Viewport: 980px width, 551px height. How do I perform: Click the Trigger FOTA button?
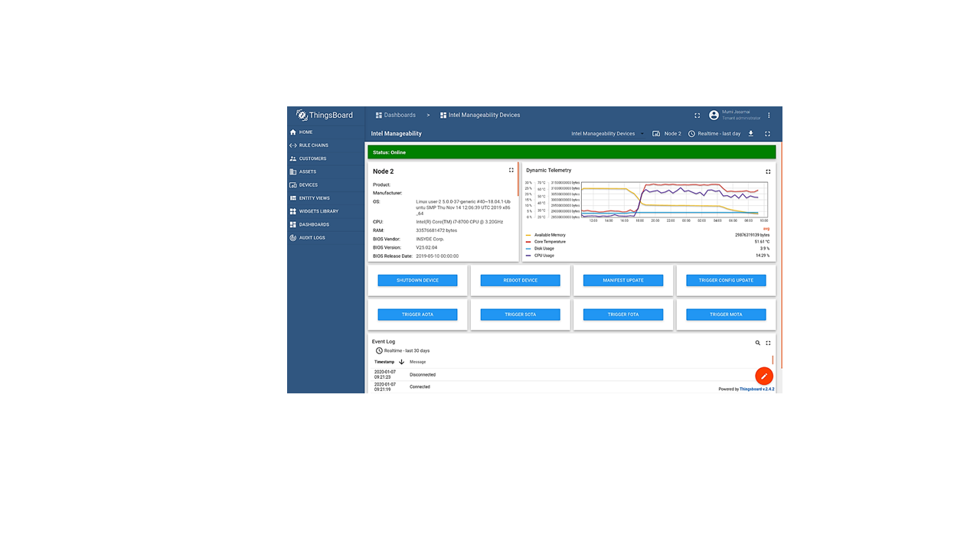622,315
